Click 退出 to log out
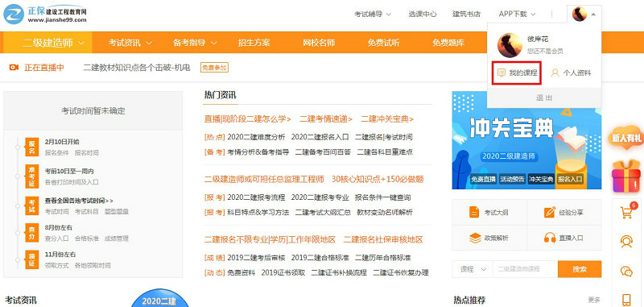The width and height of the screenshot is (644, 307). [544, 97]
